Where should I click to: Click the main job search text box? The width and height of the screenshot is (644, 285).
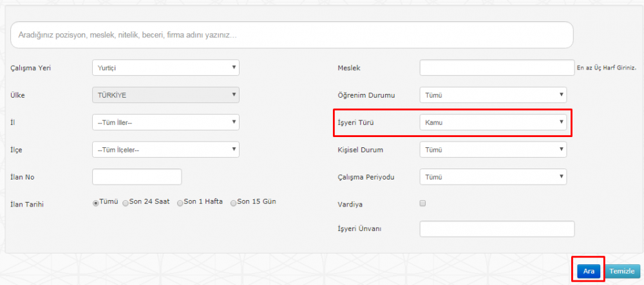click(x=292, y=35)
